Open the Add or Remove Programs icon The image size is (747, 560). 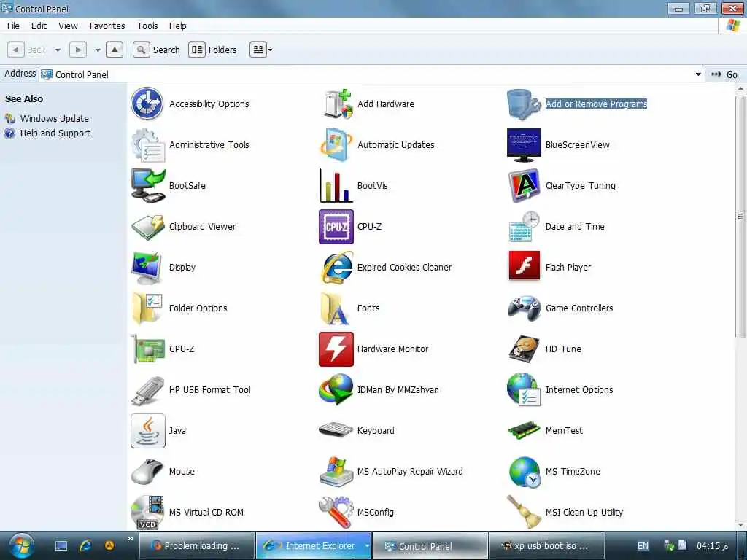(x=524, y=104)
